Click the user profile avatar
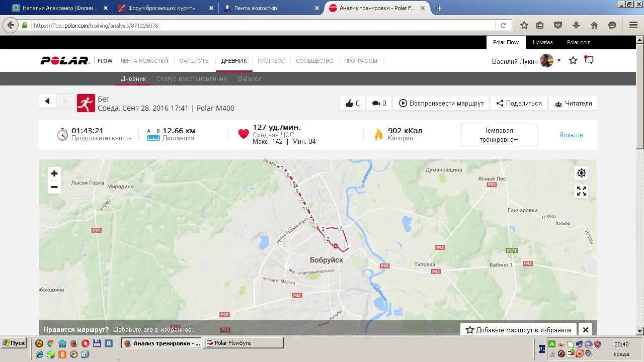Screen dimensions: 644x362 click(x=547, y=61)
